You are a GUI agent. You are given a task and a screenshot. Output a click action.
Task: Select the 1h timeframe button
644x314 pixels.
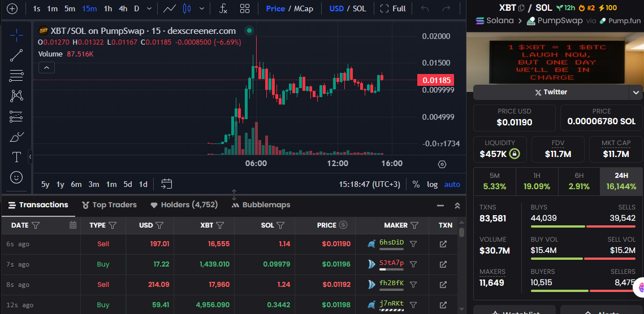(107, 8)
